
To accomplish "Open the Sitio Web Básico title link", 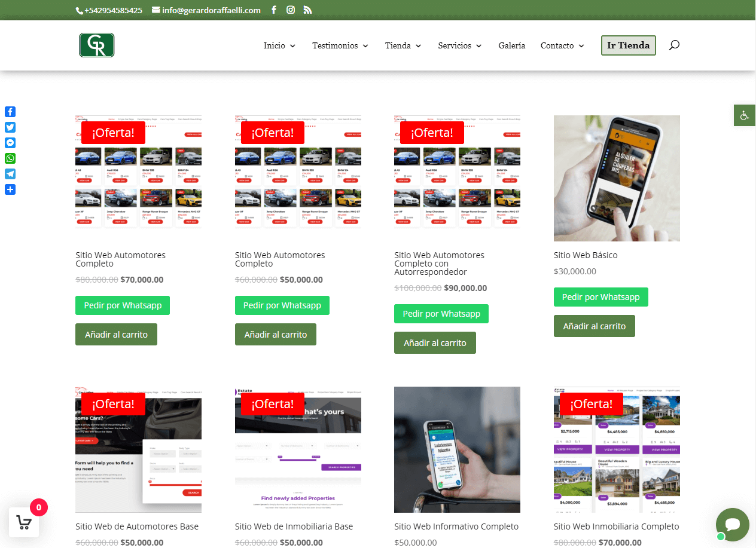I will [586, 255].
